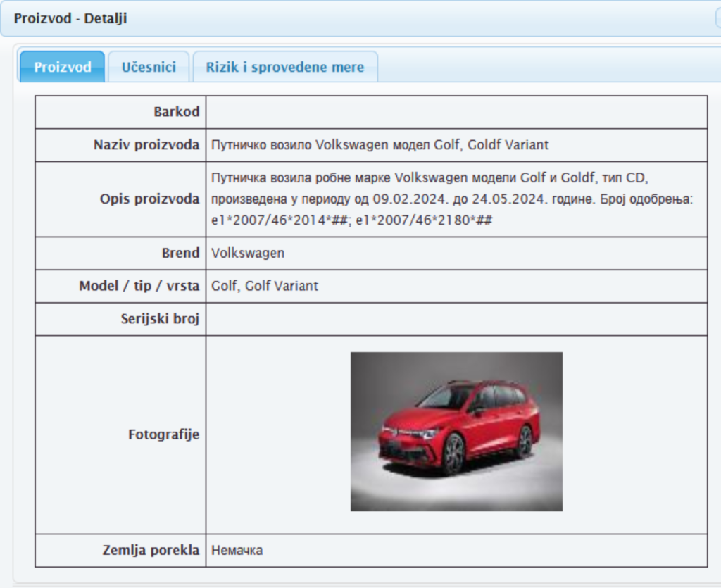Screen dimensions: 721x588
Task: Select the Proizvod tab
Action: tap(63, 68)
